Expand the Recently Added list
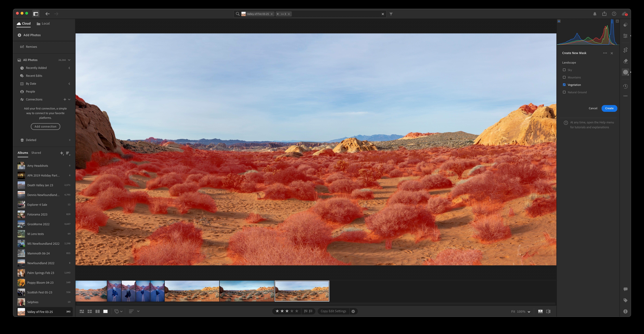 coord(69,68)
